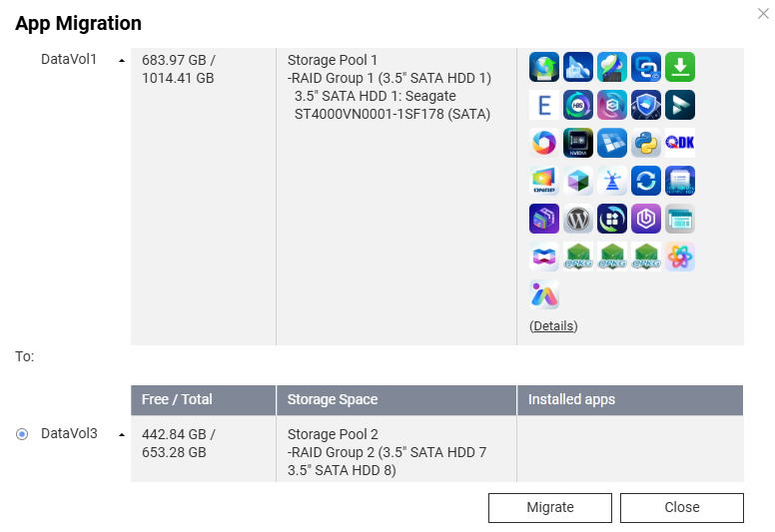Click the first green QPKG package icon
The height and width of the screenshot is (532, 775).
577,257
